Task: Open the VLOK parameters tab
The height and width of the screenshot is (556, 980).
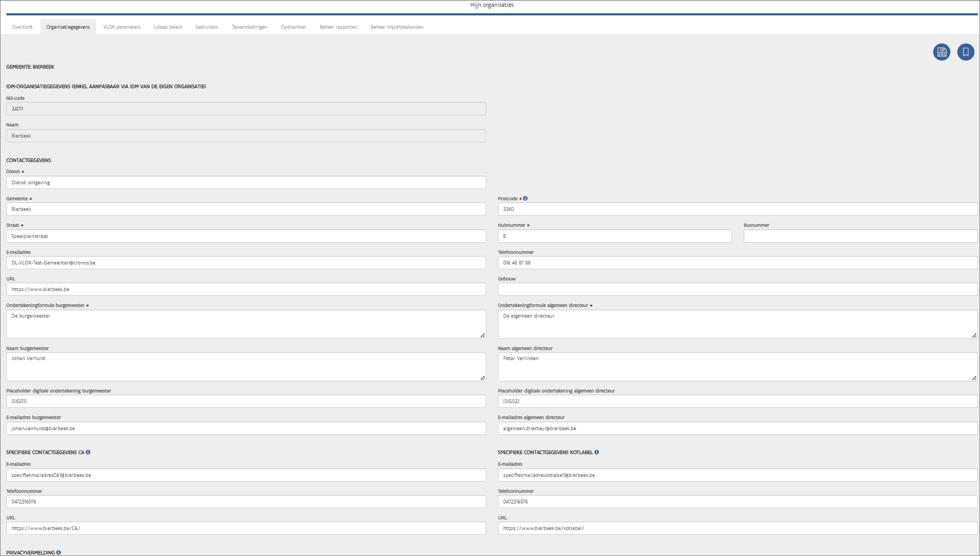Action: [122, 27]
